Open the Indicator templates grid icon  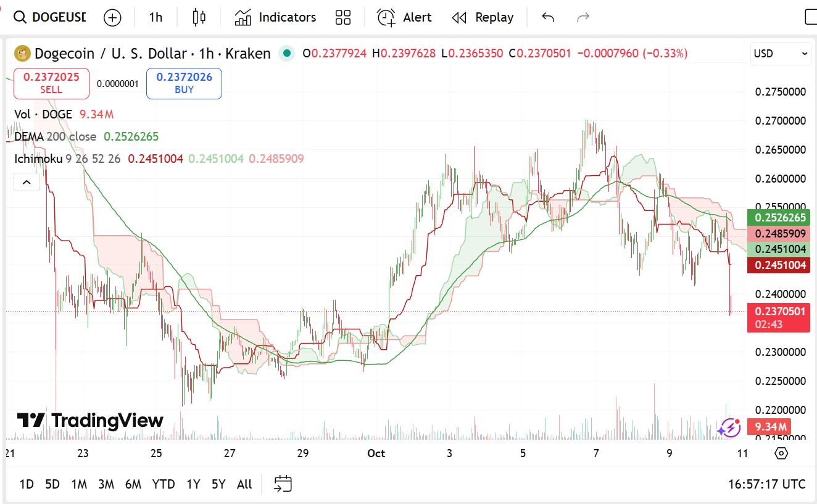pos(343,17)
